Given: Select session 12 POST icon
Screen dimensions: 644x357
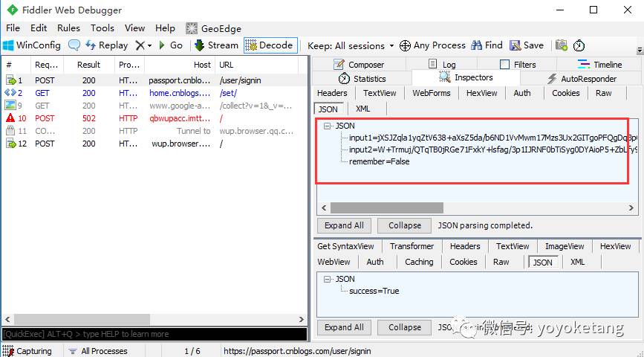Looking at the screenshot, I should pos(10,144).
